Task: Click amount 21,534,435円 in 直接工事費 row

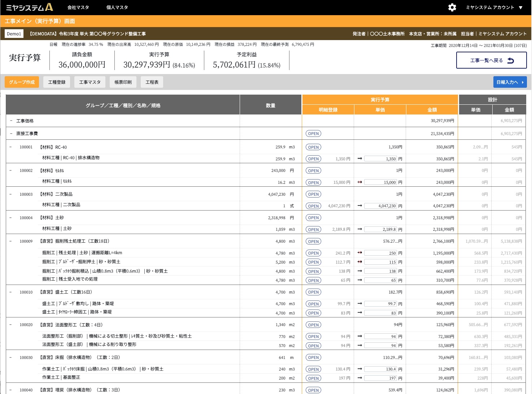Action: coord(442,134)
